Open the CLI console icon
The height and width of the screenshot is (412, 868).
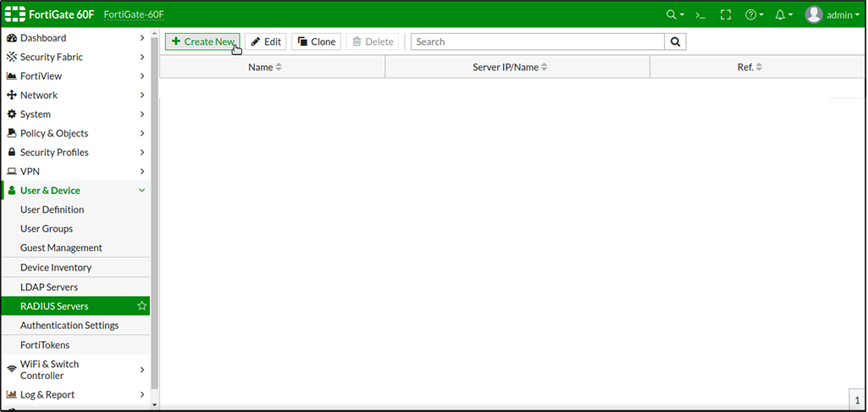click(x=700, y=15)
